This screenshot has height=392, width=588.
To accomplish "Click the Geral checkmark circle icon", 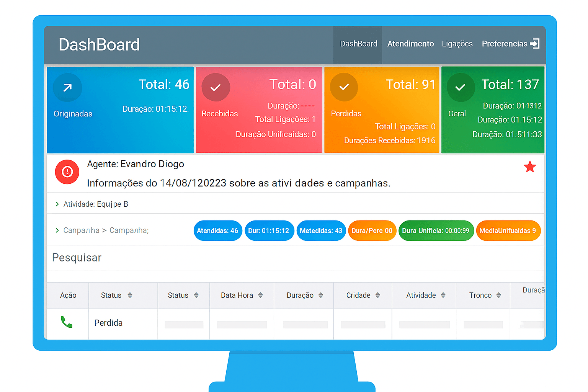I will 460,88.
